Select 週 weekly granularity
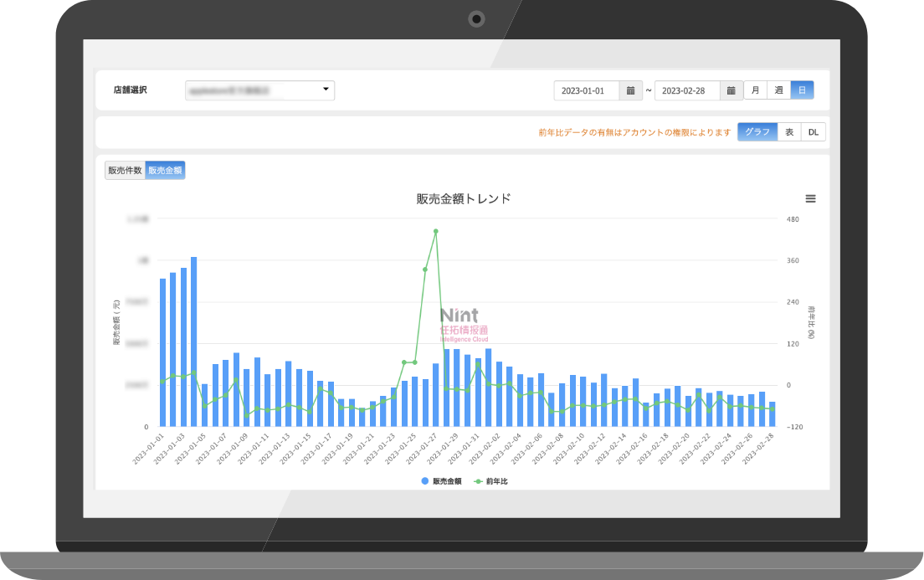 (778, 90)
